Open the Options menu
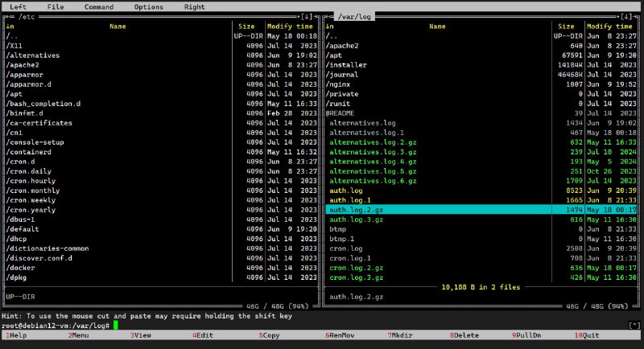Viewport: 644px width, 349px height. [x=149, y=7]
